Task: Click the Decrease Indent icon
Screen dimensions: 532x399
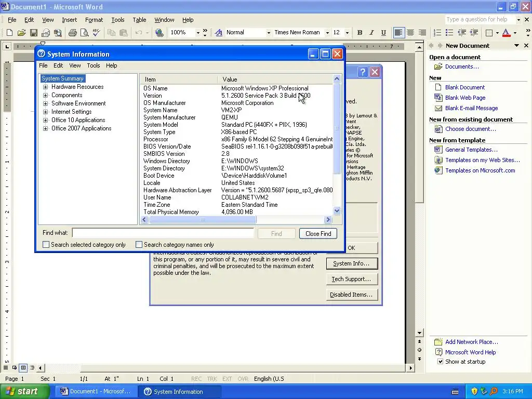Action: coord(462,33)
